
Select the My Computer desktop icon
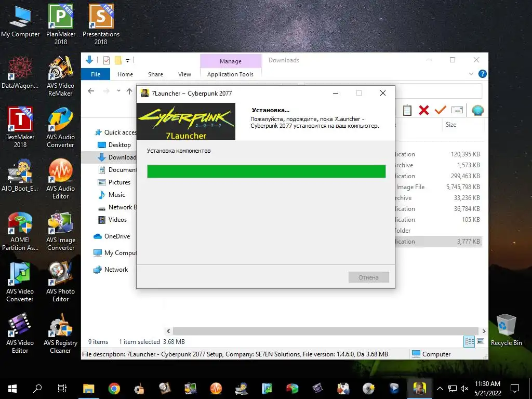(x=20, y=21)
